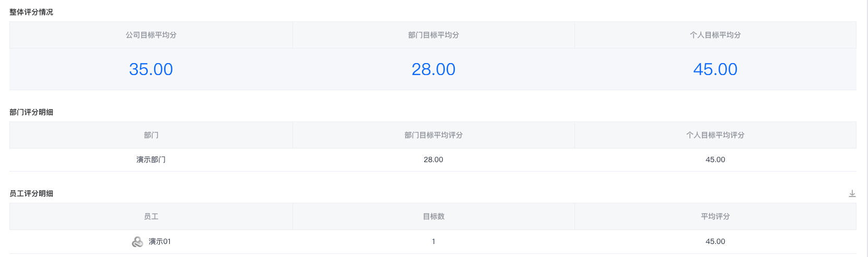Click the 个人目标平均评分 column header
This screenshot has height=257, width=868.
(x=715, y=135)
